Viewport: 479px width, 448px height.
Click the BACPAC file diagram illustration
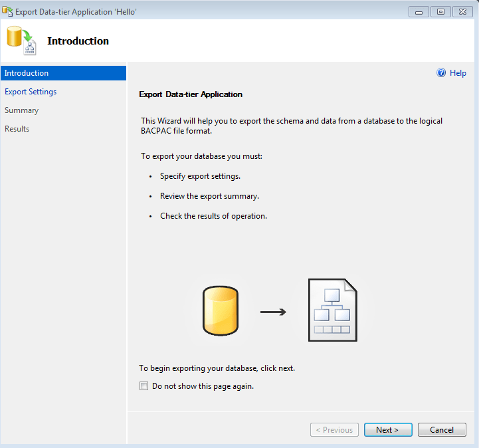pyautogui.click(x=332, y=310)
